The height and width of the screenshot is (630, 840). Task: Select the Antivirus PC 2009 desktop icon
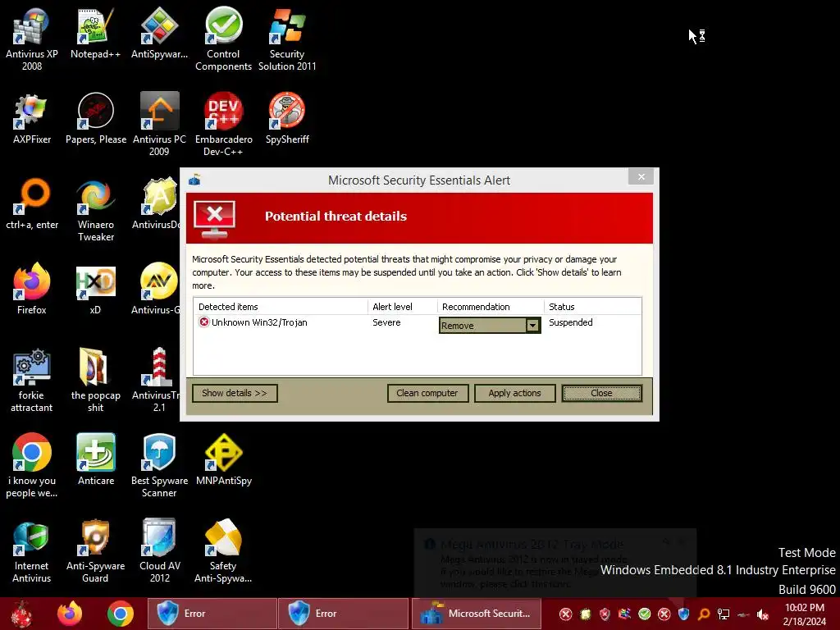pos(159,125)
